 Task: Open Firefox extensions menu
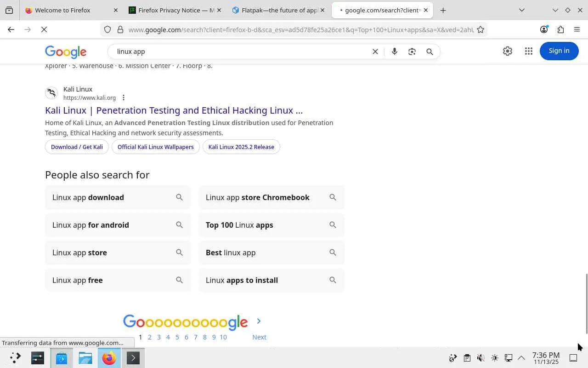pos(560,29)
